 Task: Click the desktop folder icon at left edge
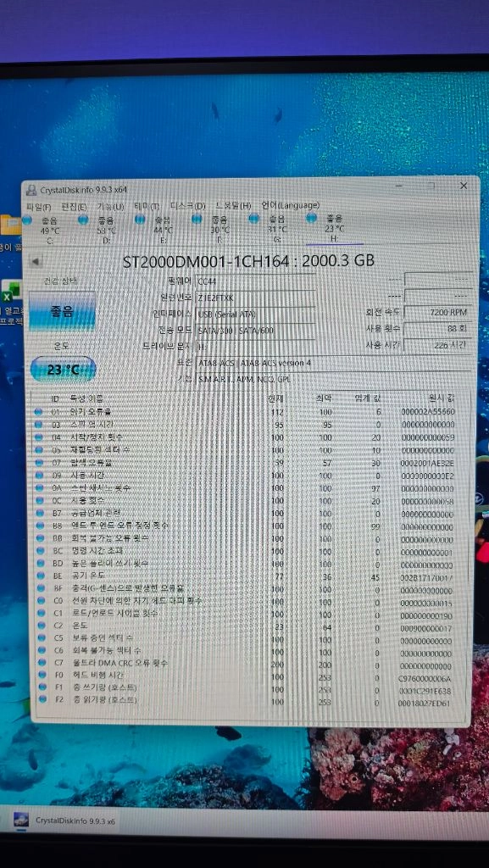pos(10,225)
